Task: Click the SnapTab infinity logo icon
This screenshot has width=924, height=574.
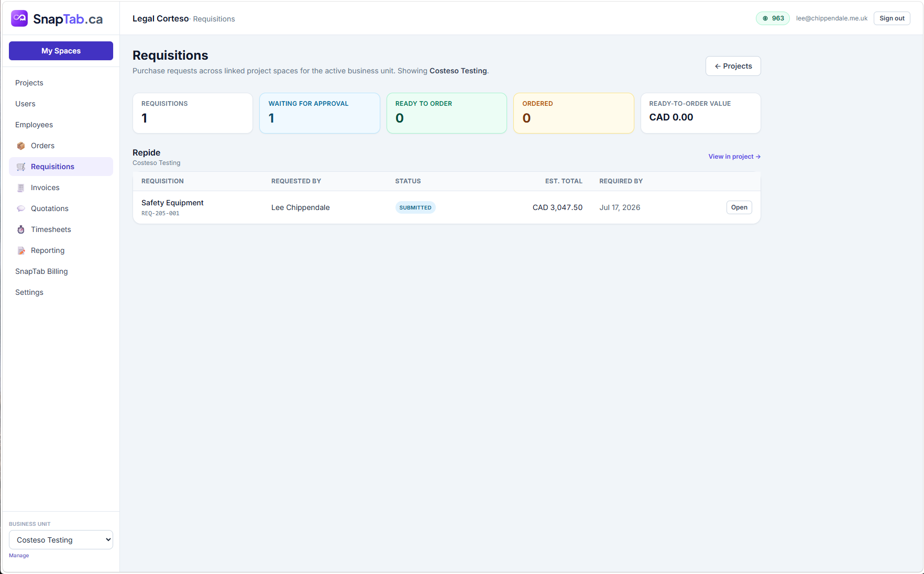Action: (19, 18)
